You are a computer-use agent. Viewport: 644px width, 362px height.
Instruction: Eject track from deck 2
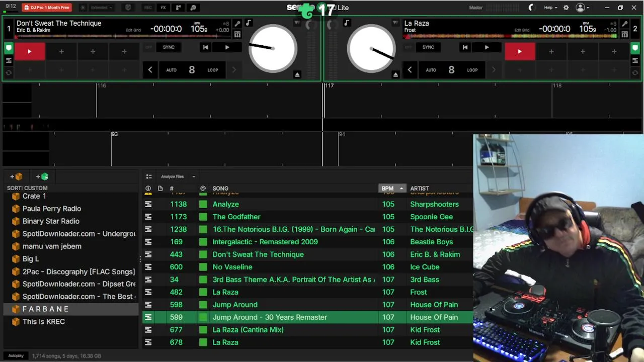(x=395, y=74)
